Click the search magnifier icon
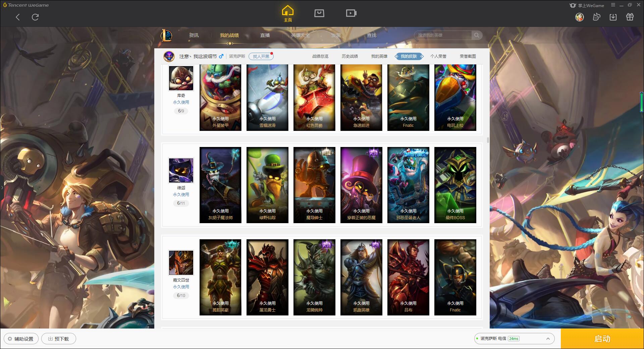 click(477, 35)
